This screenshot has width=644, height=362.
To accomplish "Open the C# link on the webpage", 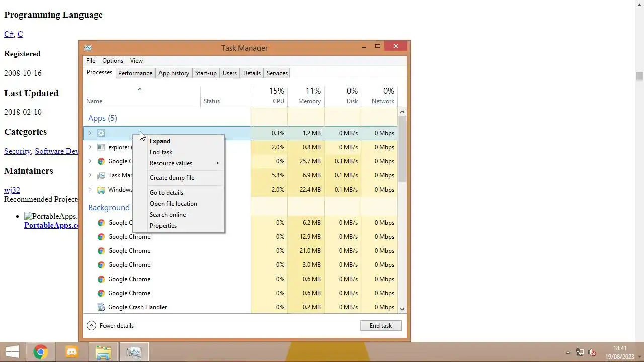I will (9, 34).
